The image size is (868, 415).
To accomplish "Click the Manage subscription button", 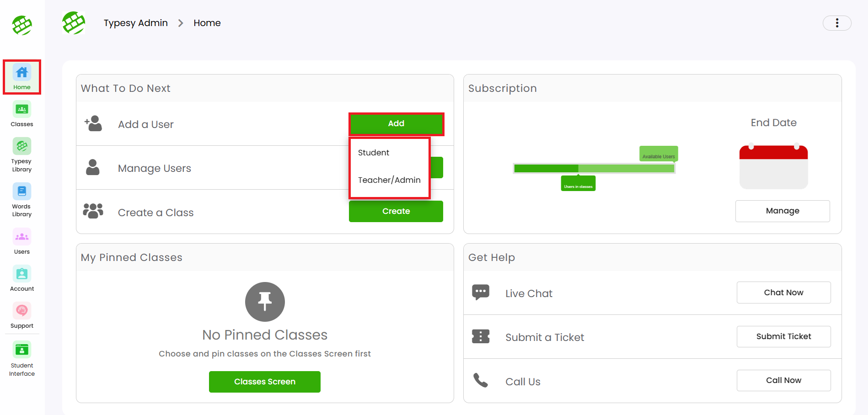I will click(782, 211).
